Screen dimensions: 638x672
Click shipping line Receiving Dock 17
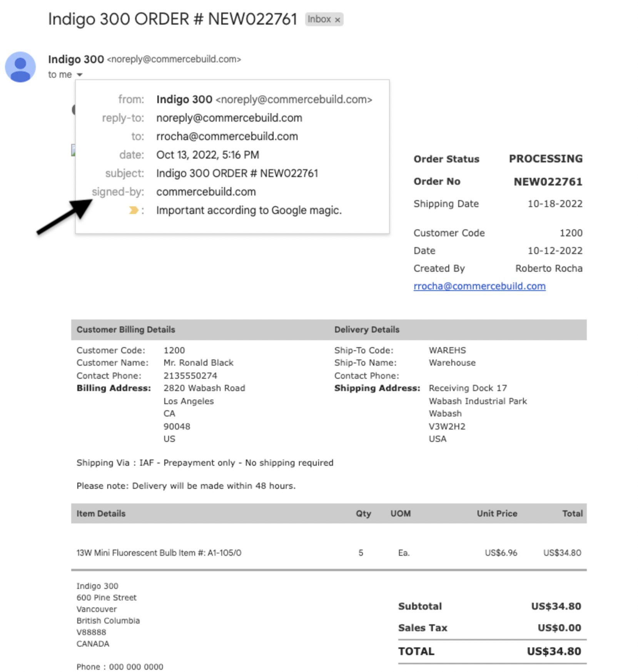tap(468, 388)
